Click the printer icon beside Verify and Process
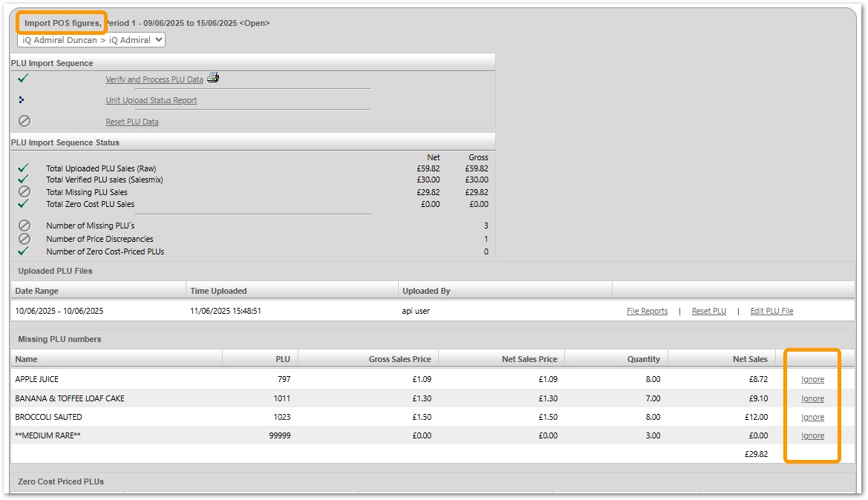Viewport: 868px width, 500px height. (213, 79)
